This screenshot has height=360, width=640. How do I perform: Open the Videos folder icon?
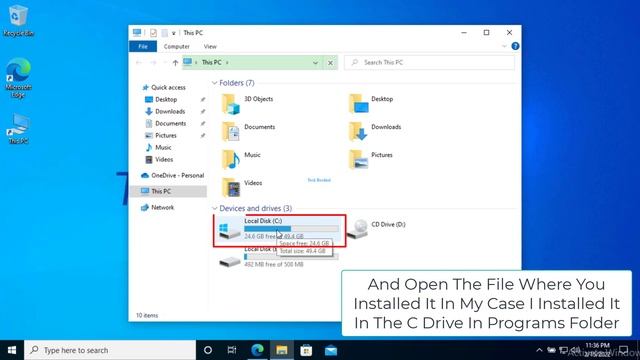point(231,187)
